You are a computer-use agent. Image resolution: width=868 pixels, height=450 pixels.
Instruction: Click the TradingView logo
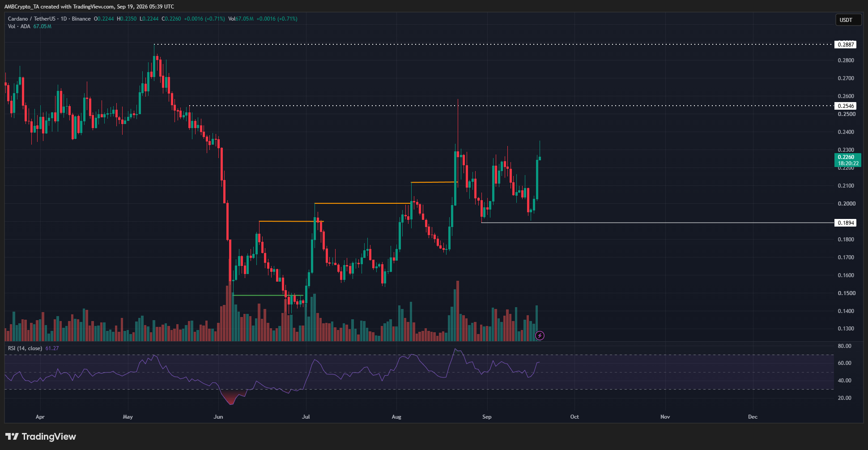[41, 437]
